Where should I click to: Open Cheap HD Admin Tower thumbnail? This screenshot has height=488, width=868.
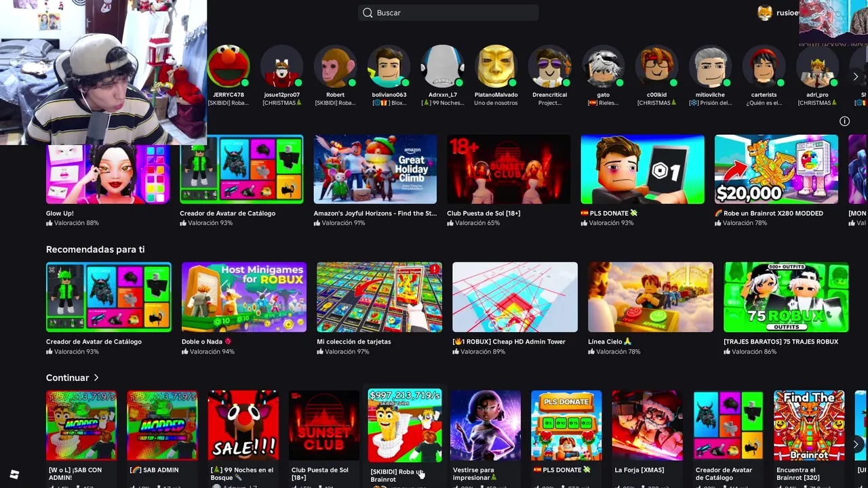point(515,297)
